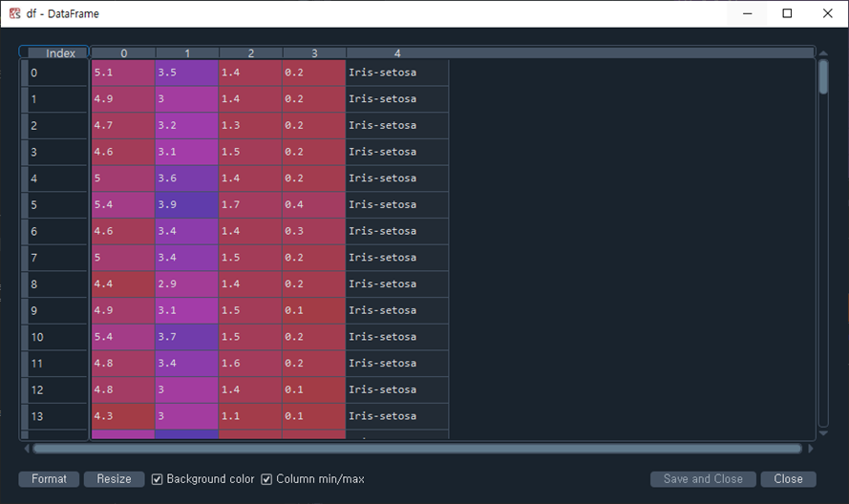Select cell 2.9 in row 8
This screenshot has width=849, height=504.
point(187,284)
